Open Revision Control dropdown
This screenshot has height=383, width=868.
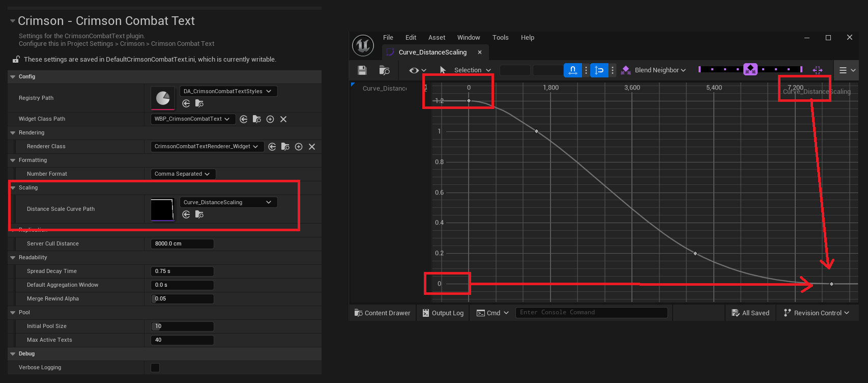(817, 313)
